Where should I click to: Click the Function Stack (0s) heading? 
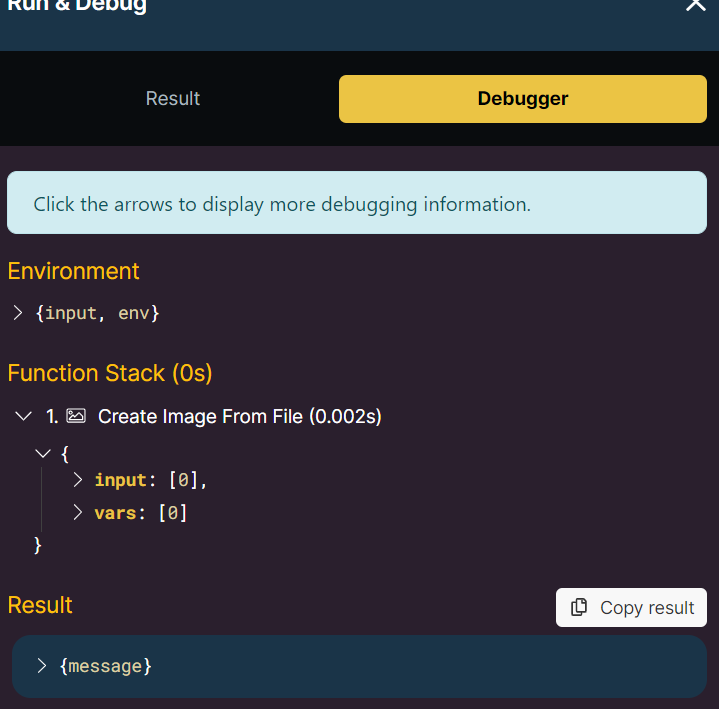[x=110, y=373]
